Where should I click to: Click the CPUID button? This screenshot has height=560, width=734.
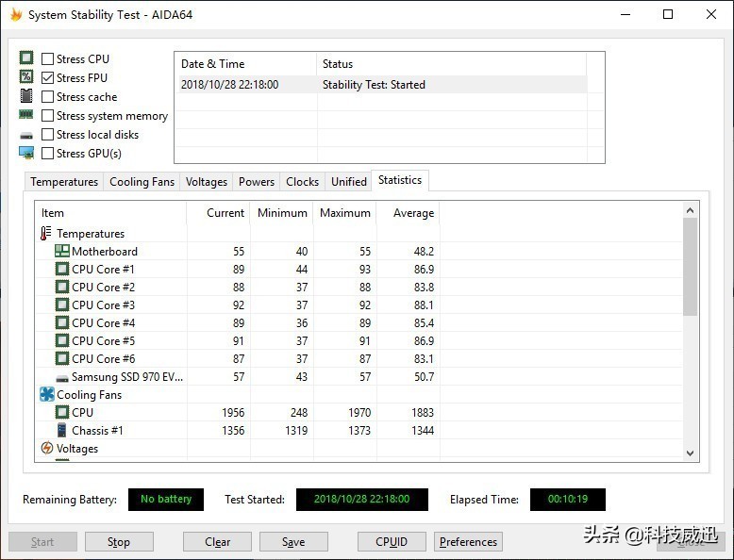click(x=392, y=542)
